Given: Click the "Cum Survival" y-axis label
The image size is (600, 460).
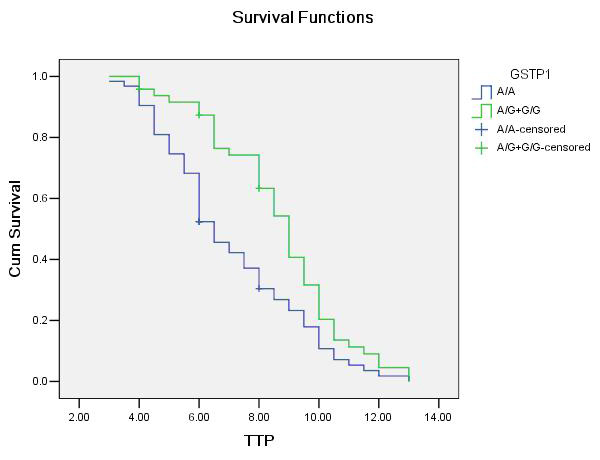Looking at the screenshot, I should click(16, 229).
